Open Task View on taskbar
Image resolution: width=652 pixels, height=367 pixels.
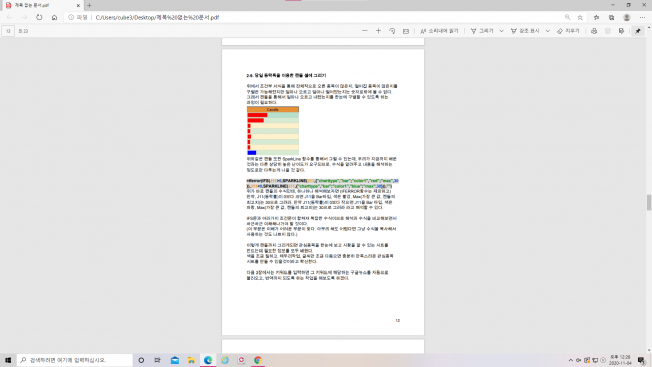[157, 360]
